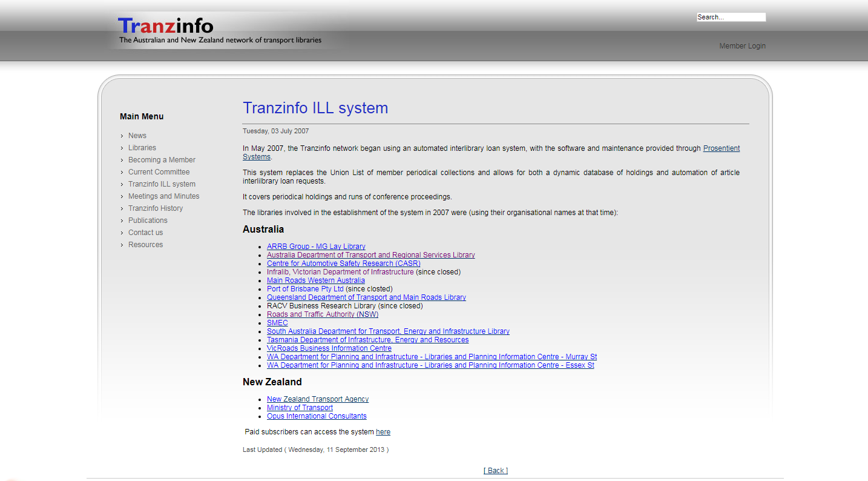
Task: Open Queensland Department of Transport and Main Roads Library
Action: (366, 297)
